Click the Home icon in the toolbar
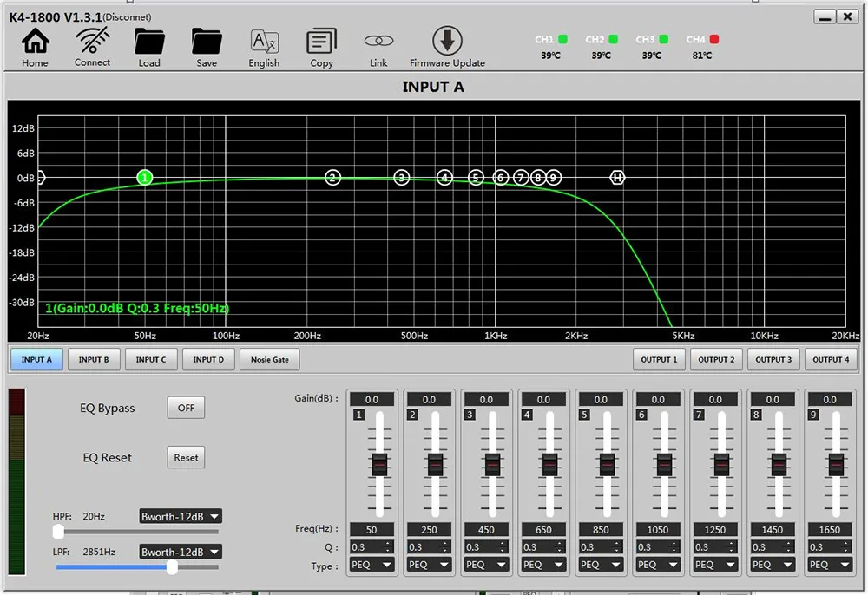 pyautogui.click(x=35, y=42)
